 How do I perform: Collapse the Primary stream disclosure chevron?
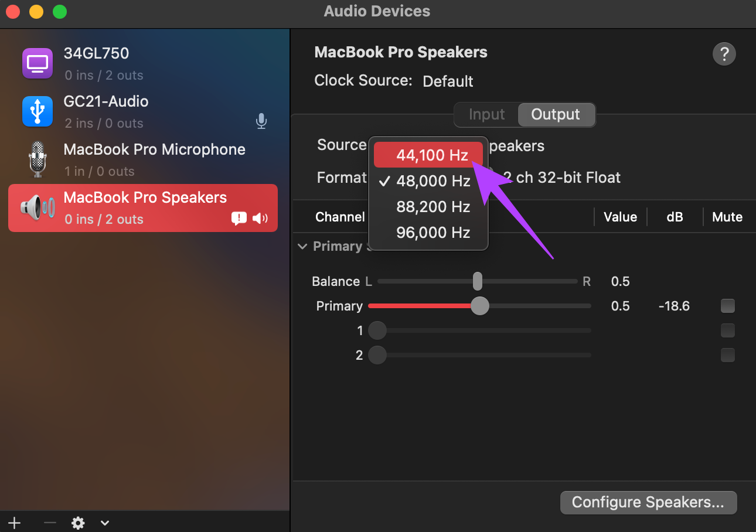pyautogui.click(x=302, y=247)
